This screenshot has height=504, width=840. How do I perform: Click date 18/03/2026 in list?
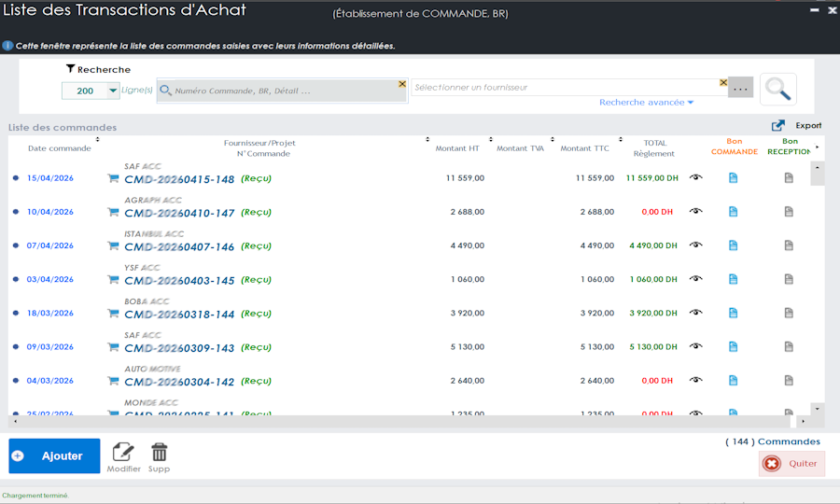pyautogui.click(x=49, y=313)
